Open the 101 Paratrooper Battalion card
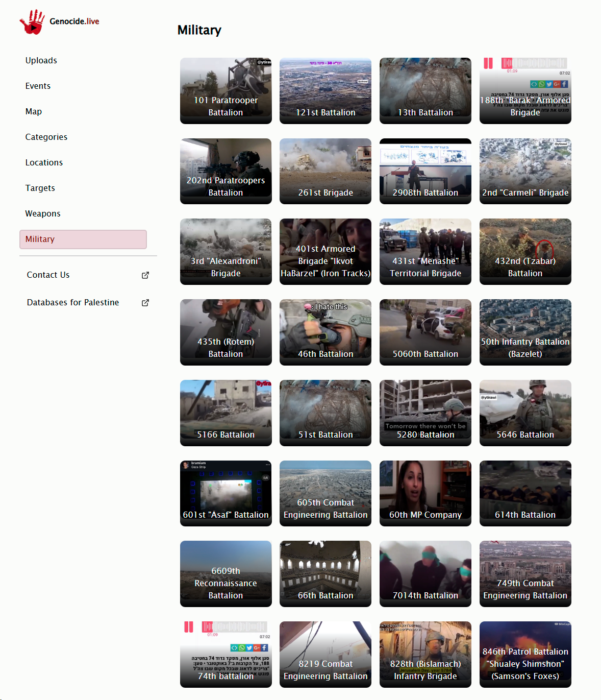The height and width of the screenshot is (700, 601). (226, 91)
